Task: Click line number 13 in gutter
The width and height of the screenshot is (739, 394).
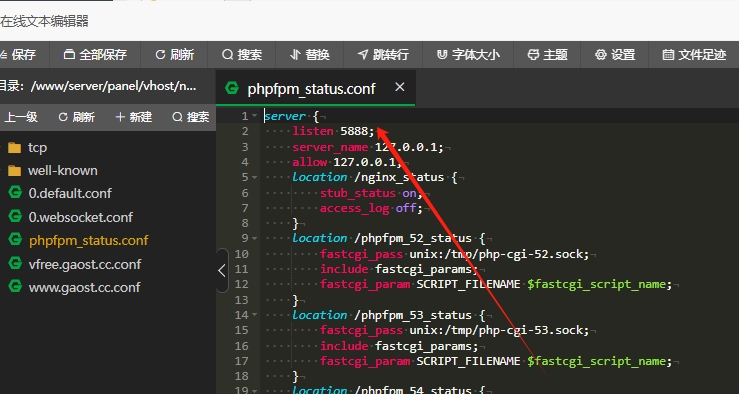Action: tap(241, 300)
